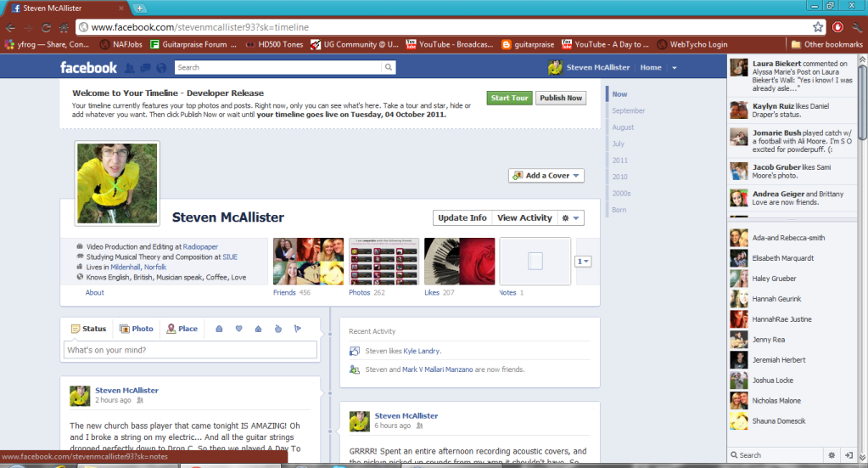The width and height of the screenshot is (868, 468).
Task: Hide chat sidebar arrow icon
Action: point(848,454)
